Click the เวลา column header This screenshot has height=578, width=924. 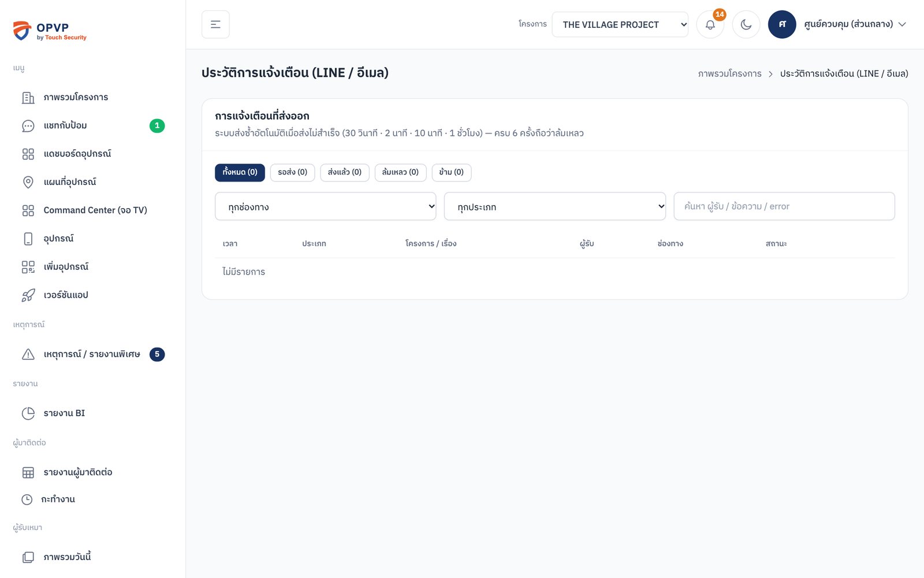pos(230,243)
